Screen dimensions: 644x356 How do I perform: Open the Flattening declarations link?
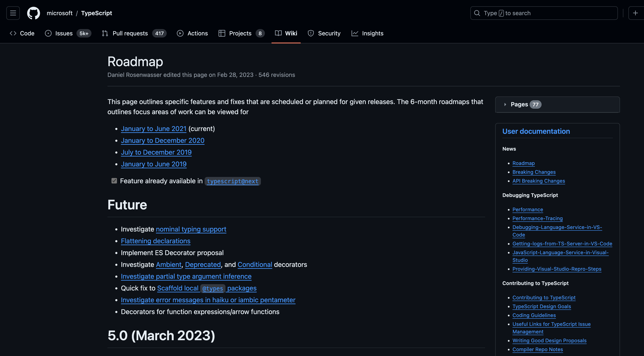point(156,241)
